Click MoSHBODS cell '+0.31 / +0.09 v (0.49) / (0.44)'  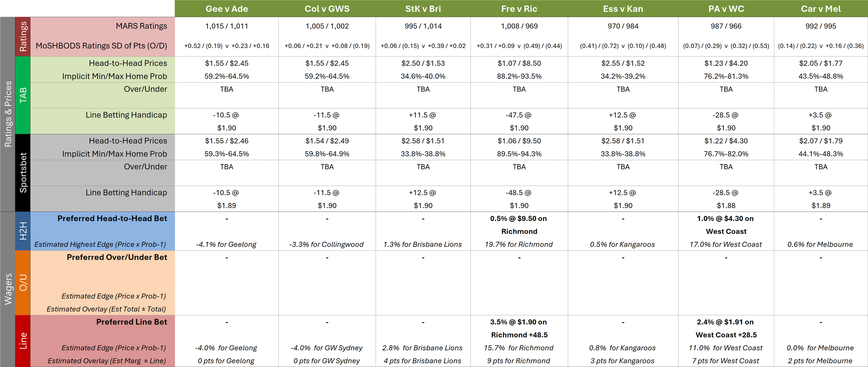(519, 46)
